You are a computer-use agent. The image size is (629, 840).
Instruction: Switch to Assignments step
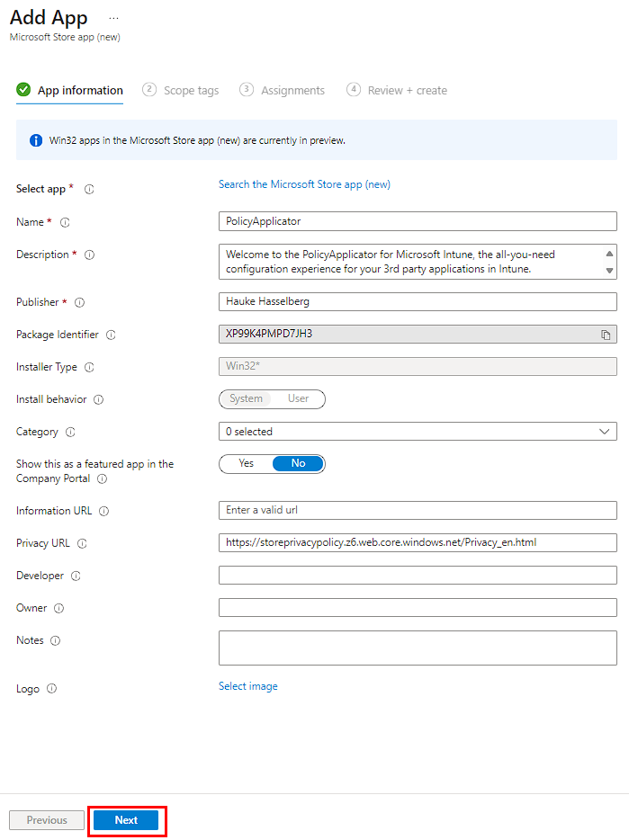coord(282,91)
